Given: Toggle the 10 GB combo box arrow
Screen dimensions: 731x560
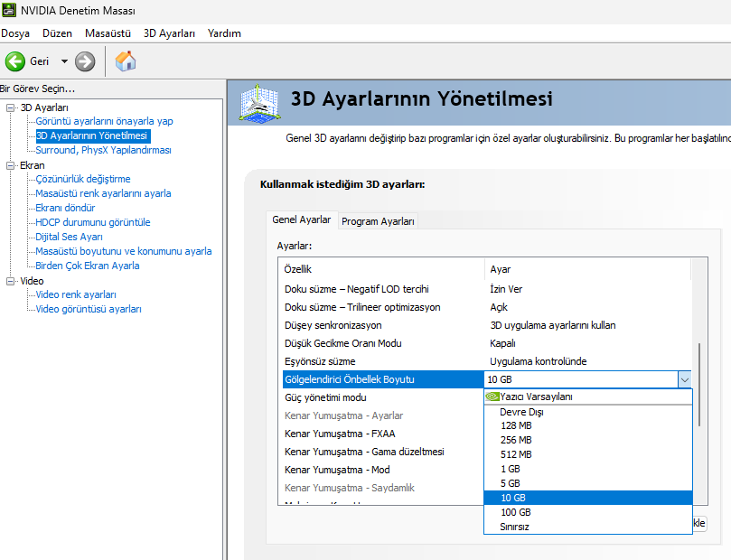Looking at the screenshot, I should pos(684,379).
